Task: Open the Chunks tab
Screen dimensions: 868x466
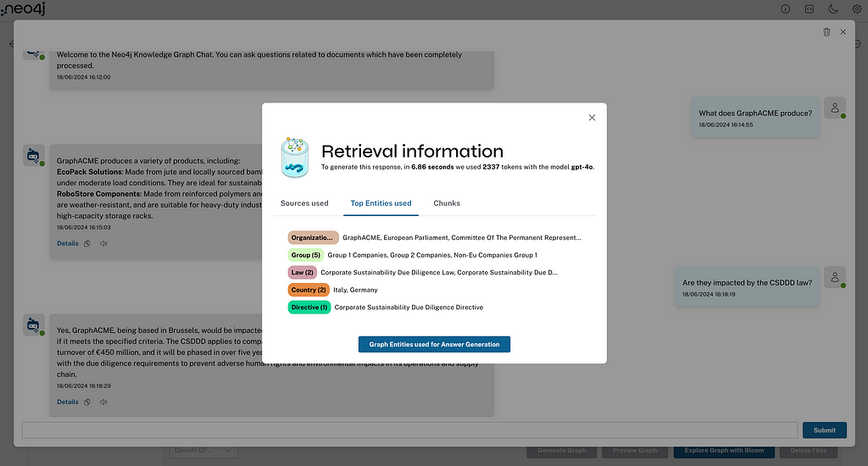Action: (447, 203)
